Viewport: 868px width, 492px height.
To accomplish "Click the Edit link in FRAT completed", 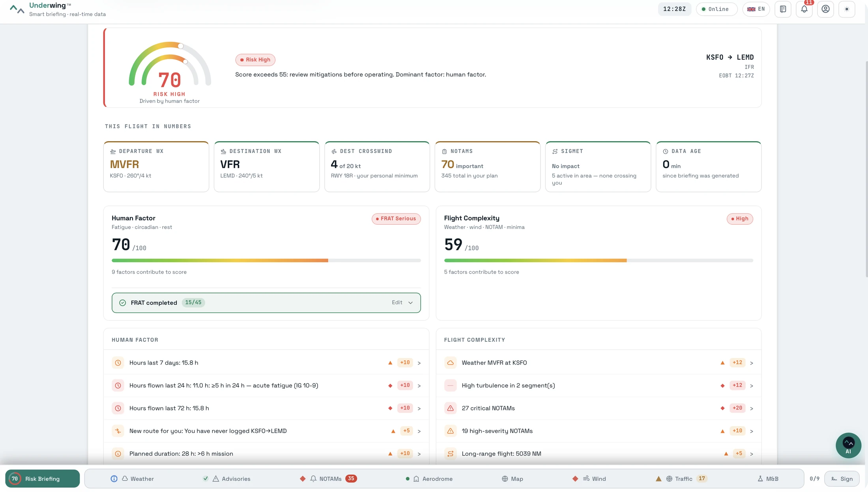I will point(397,302).
